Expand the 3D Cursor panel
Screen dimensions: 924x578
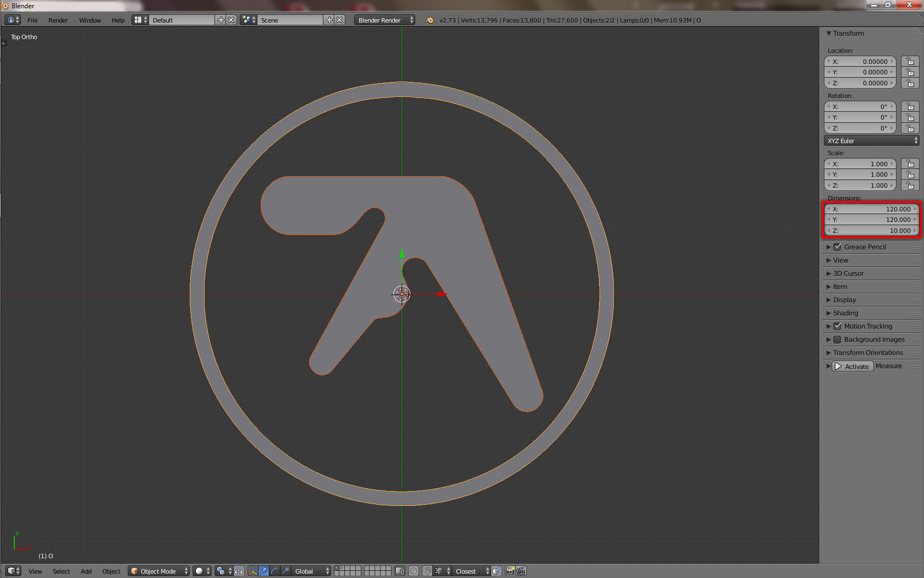pos(829,274)
